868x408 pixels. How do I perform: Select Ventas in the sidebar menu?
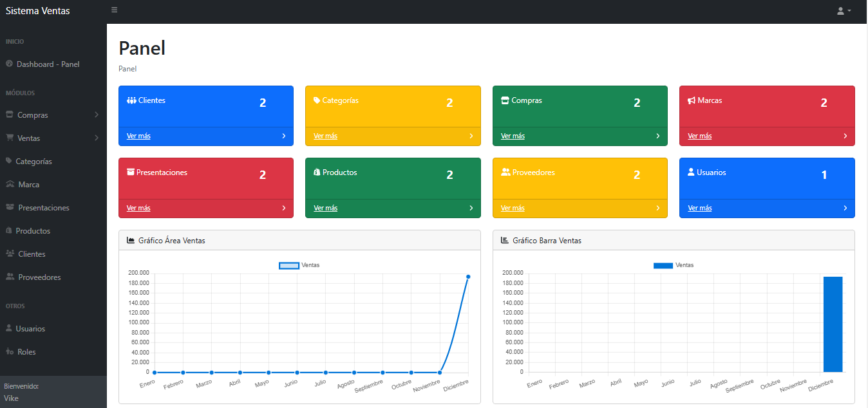[x=29, y=138]
